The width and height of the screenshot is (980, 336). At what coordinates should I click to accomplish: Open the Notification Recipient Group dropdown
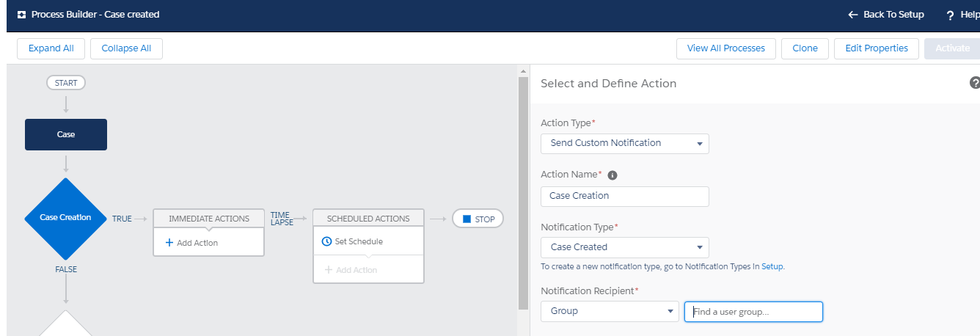610,311
